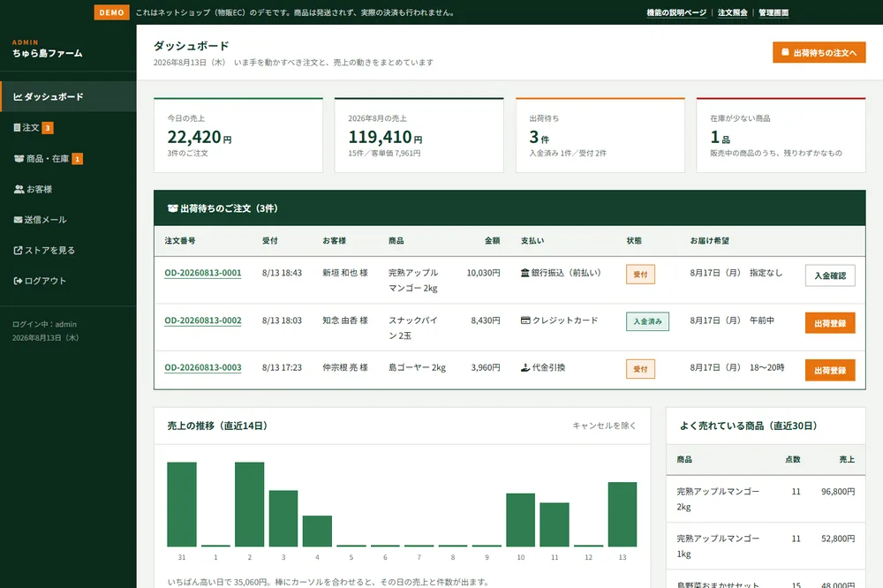Click the sales bar for day 10
This screenshot has width=883, height=588.
pyautogui.click(x=521, y=520)
